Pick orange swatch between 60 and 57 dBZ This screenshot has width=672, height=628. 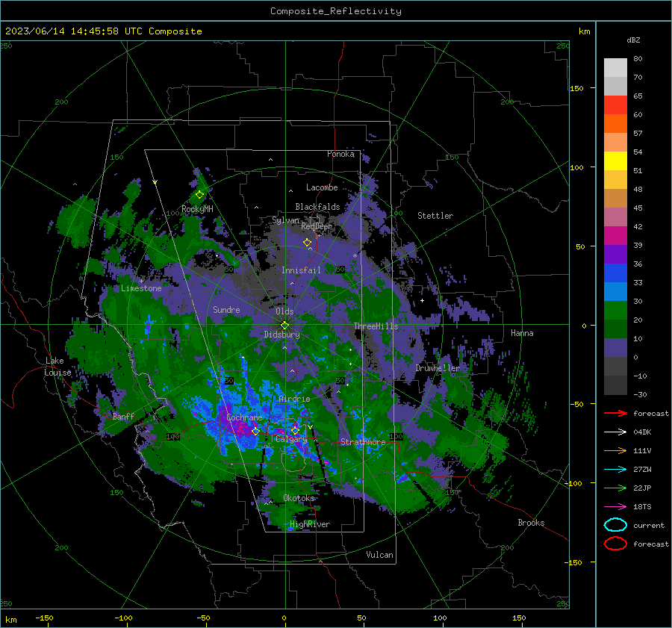pos(615,123)
